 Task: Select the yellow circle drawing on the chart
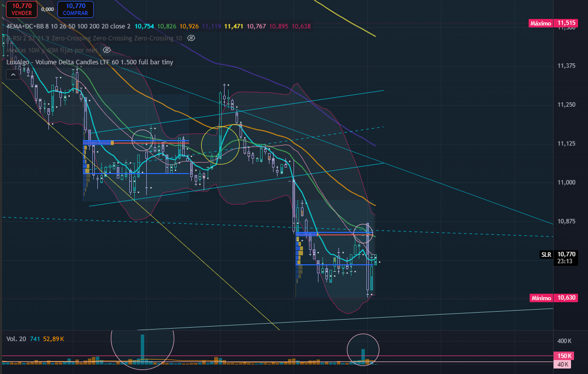point(220,146)
